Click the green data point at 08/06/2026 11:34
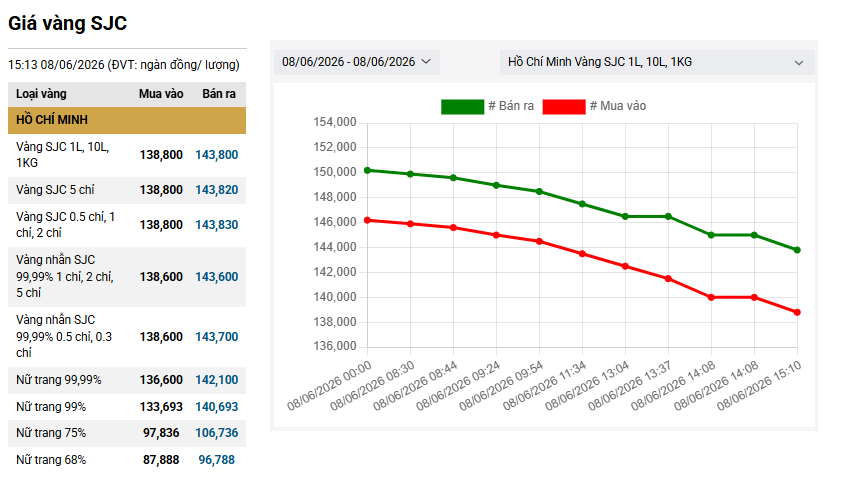 pyautogui.click(x=582, y=204)
